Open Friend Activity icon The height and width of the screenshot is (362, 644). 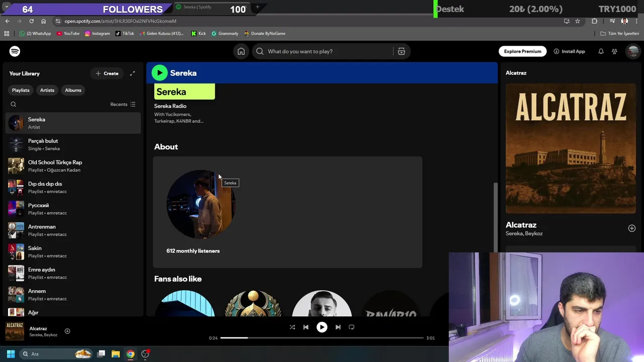(614, 51)
